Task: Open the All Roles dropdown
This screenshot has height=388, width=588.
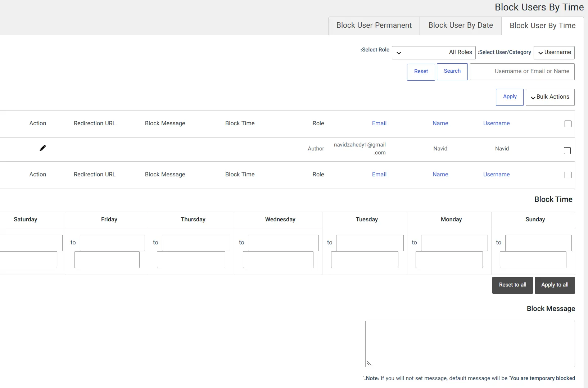Action: [x=434, y=53]
